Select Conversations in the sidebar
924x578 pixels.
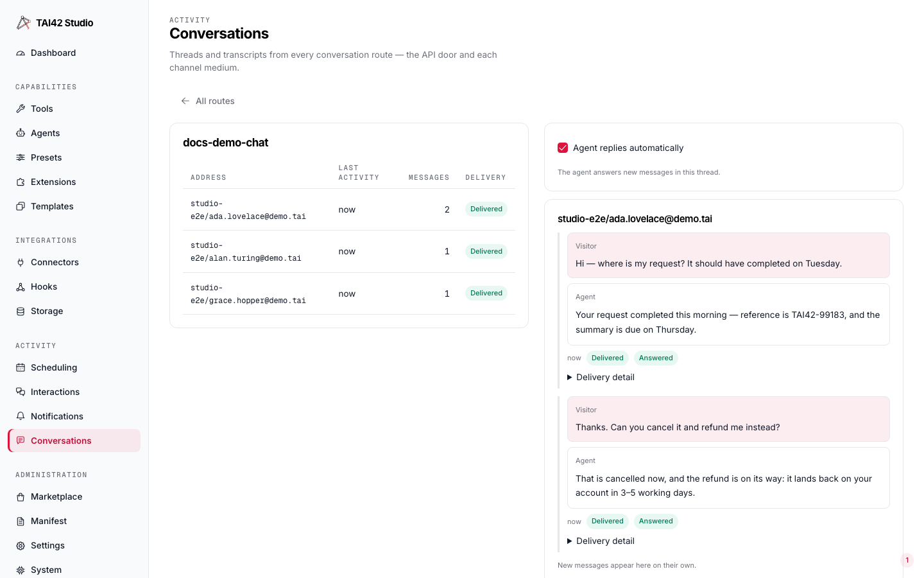point(74,441)
